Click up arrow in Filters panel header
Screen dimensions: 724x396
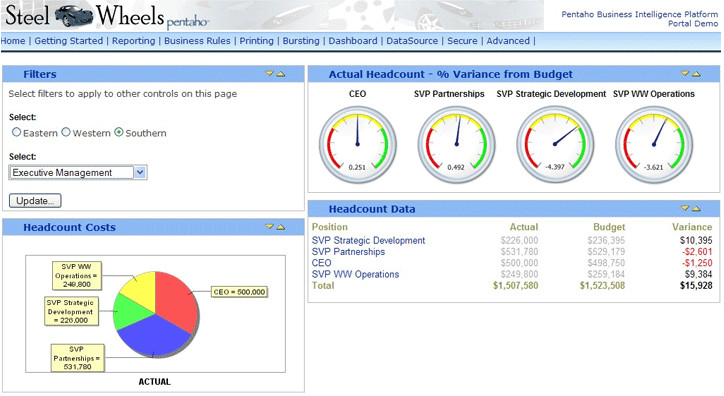281,74
